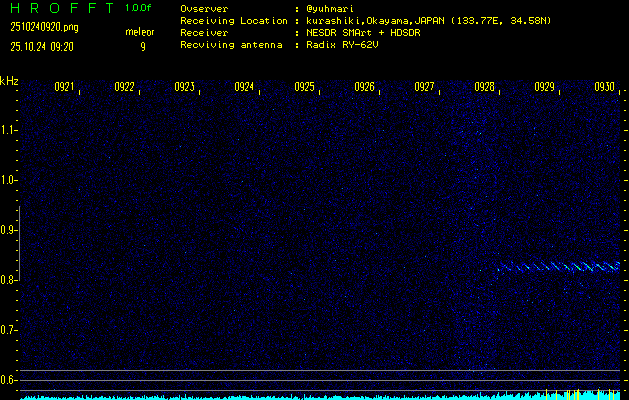This screenshot has width=629, height=400.
Task: Click the 0922 time marker
Action: pos(124,87)
